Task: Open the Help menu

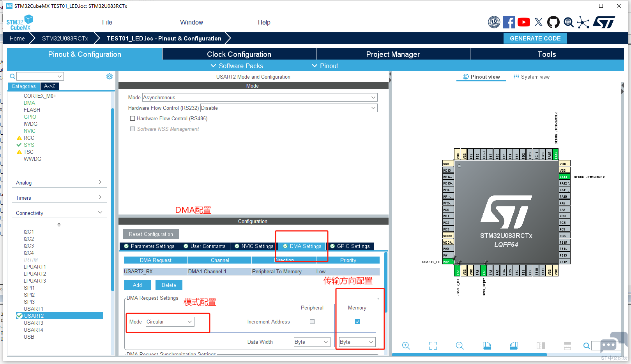Action: [x=264, y=22]
